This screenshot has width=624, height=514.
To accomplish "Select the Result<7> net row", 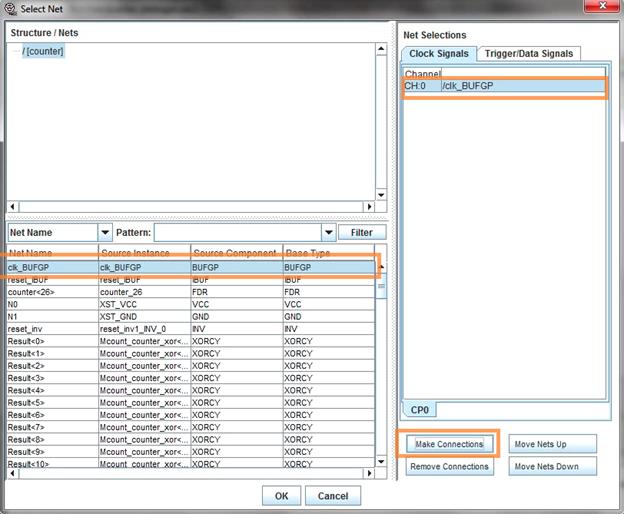I will (190, 427).
